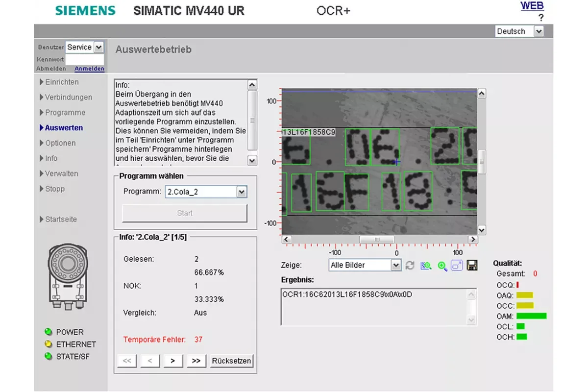Image resolution: width=588 pixels, height=392 pixels.
Task: Open the language dropdown showing Deutsch
Action: 519,31
